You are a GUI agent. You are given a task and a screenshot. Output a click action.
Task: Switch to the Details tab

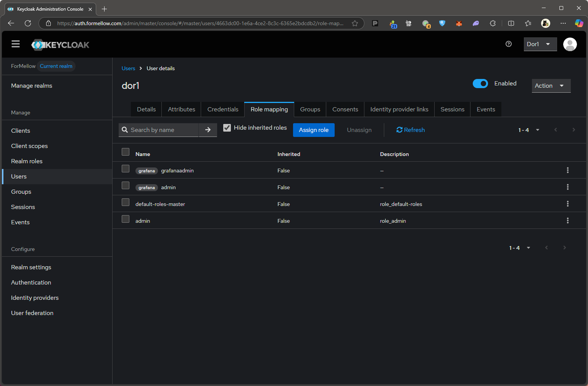[147, 109]
